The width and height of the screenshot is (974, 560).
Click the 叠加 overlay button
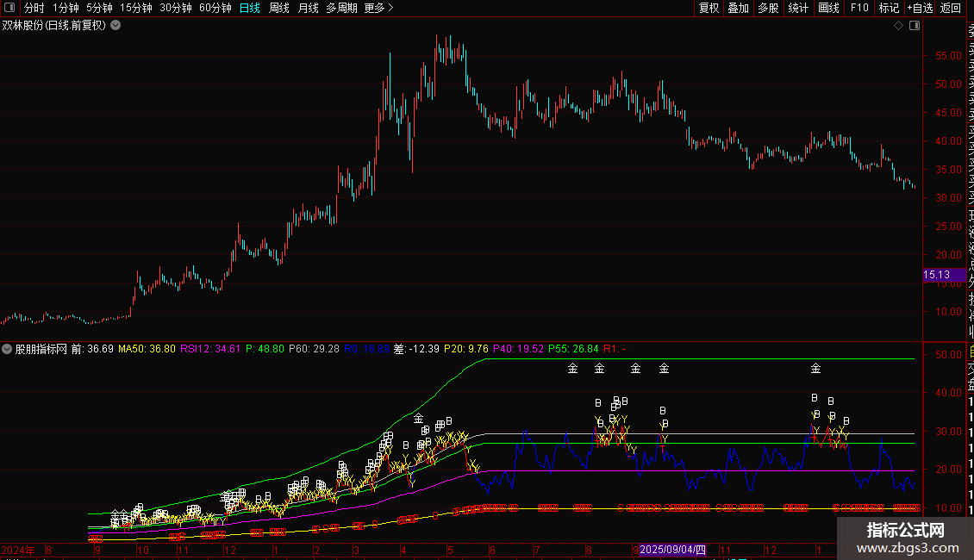[739, 8]
